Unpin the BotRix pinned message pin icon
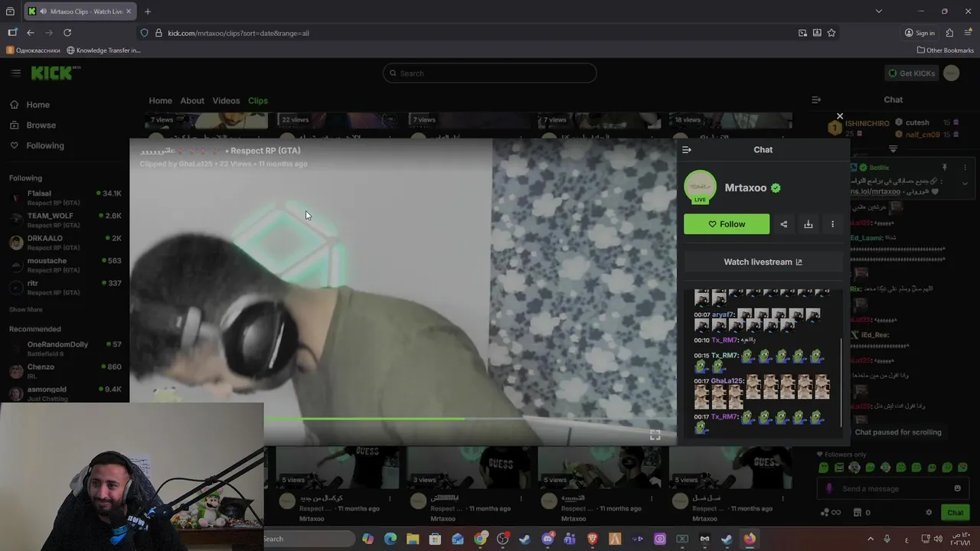The height and width of the screenshot is (551, 980). [944, 167]
